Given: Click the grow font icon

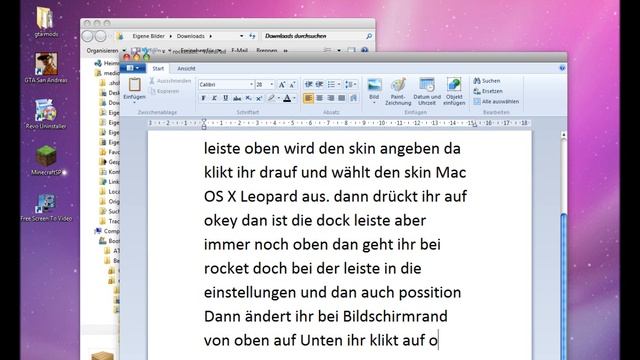Looking at the screenshot, I should click(282, 84).
